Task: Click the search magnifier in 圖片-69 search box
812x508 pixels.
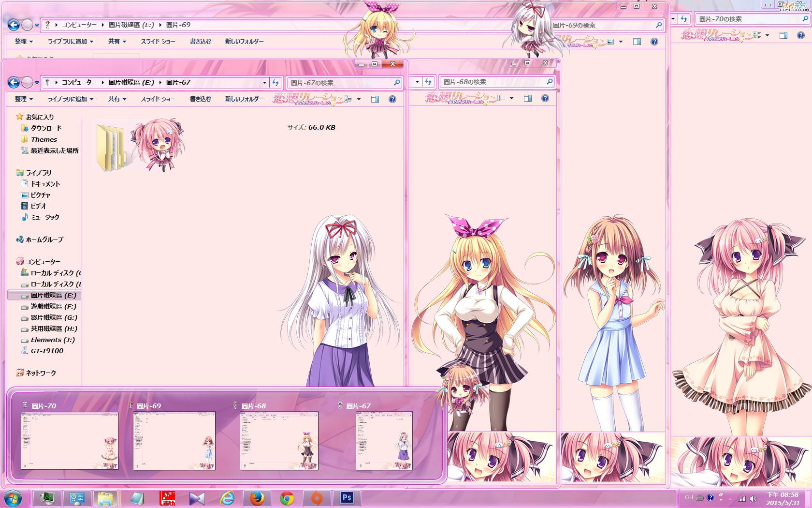Action: tap(659, 25)
